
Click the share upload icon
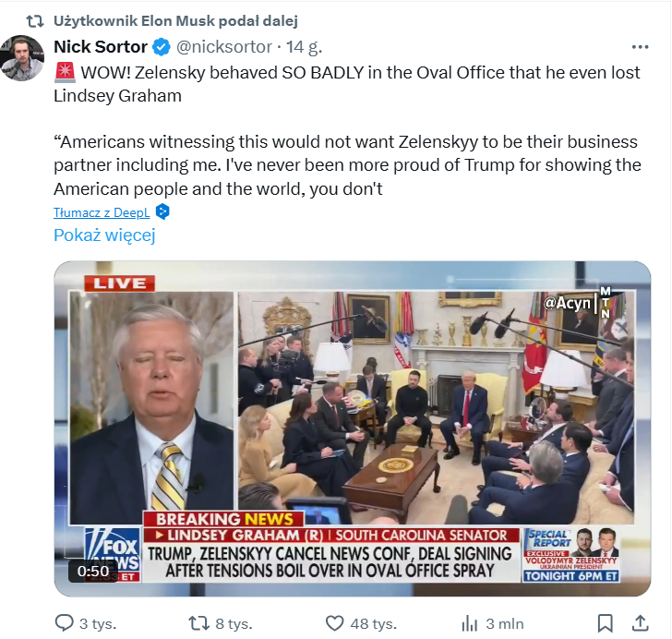pyautogui.click(x=640, y=623)
